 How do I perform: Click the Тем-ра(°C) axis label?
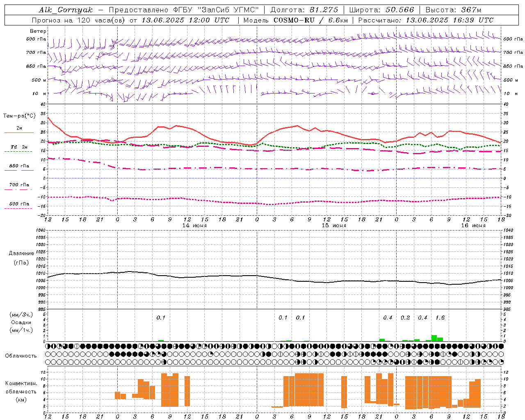point(19,116)
